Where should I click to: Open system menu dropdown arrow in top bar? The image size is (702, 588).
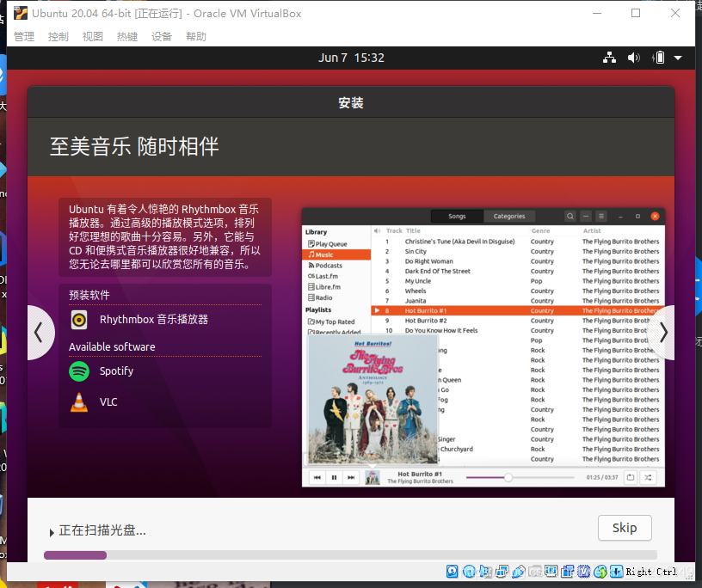point(678,58)
